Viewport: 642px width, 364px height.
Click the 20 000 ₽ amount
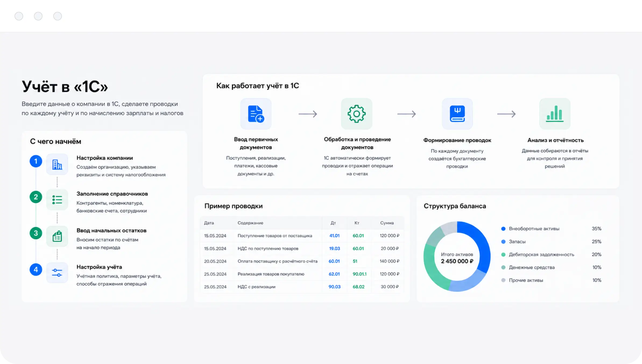pos(390,249)
